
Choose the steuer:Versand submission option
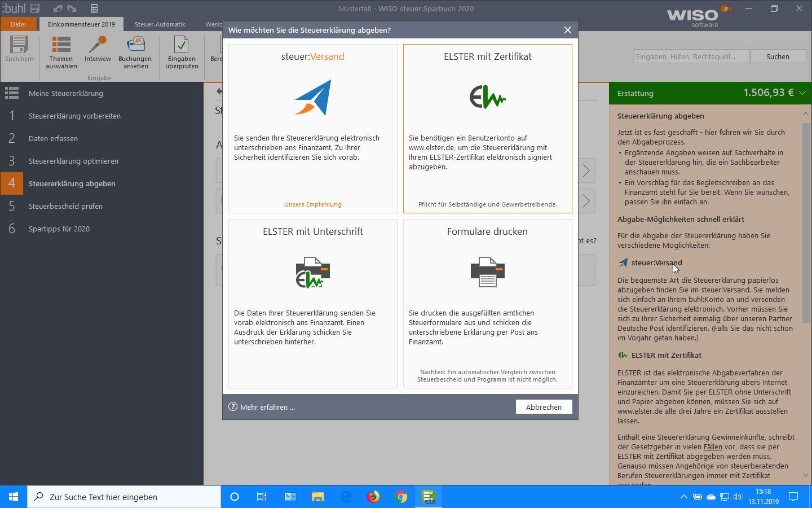click(313, 129)
